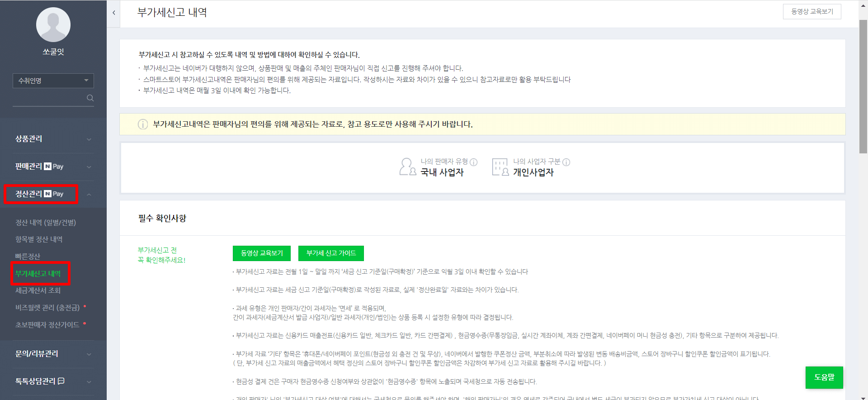Click green 동영상 교육보기 button
The image size is (868, 400).
262,253
